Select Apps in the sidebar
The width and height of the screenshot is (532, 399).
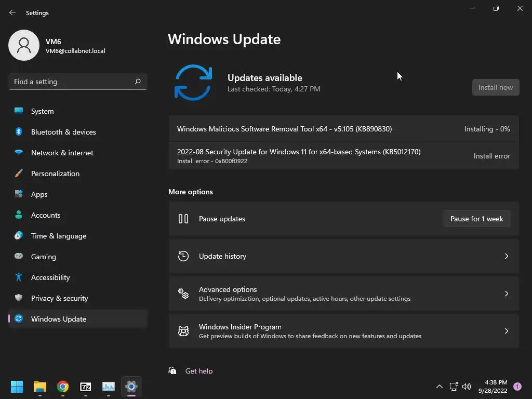coord(78,194)
